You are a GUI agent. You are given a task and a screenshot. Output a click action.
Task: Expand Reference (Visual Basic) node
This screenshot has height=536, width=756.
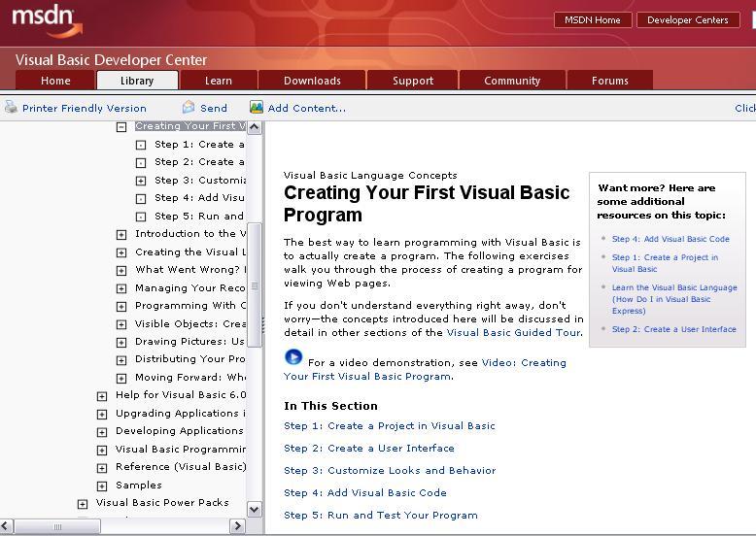click(102, 468)
